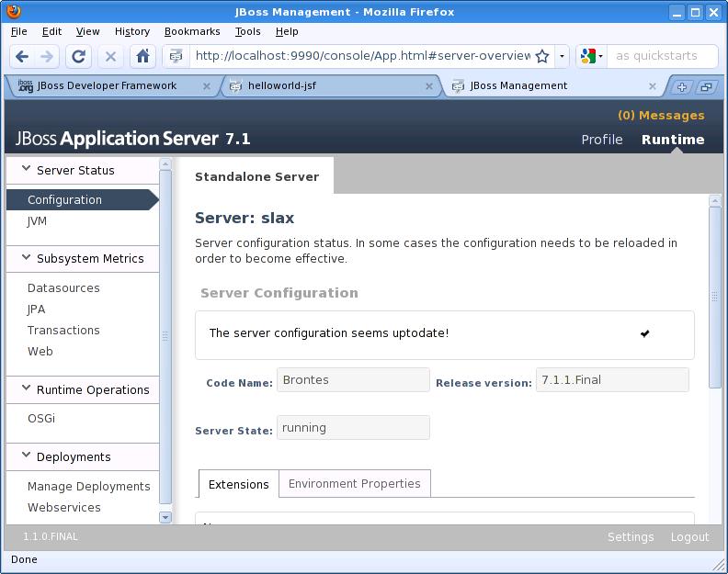Open the address bar history dropdown
The image size is (728, 574).
[562, 56]
